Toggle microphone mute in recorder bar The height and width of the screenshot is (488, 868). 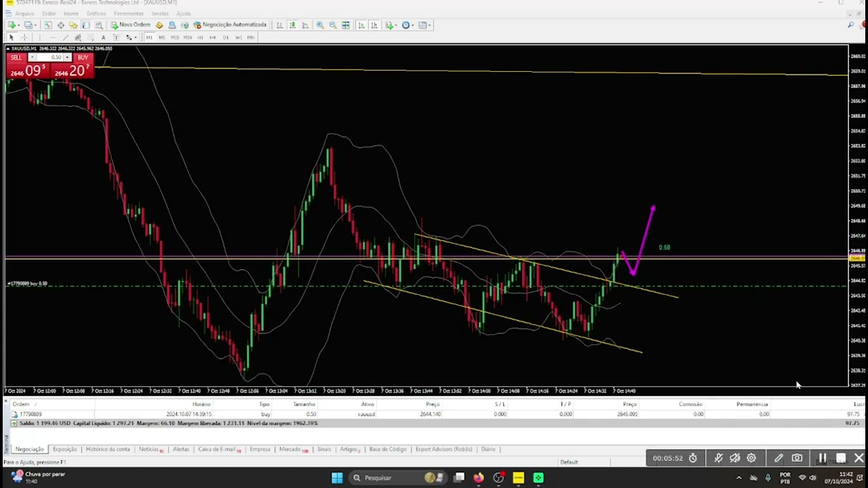click(719, 458)
